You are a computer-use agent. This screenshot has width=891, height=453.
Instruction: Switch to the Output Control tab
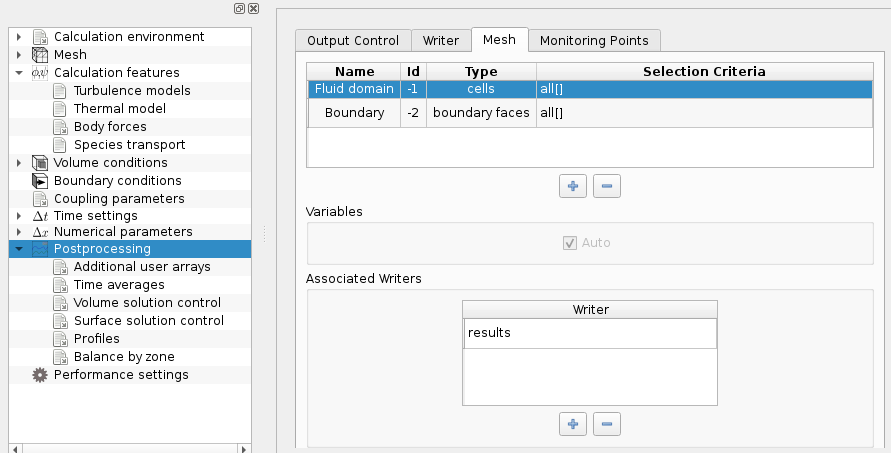353,40
